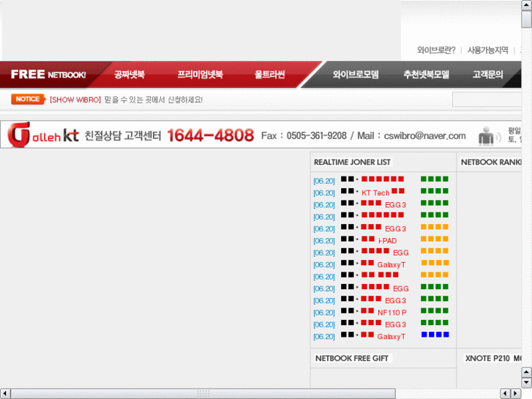The image size is (532, 399).
Task: Click the olleh kt logo
Action: click(x=43, y=135)
